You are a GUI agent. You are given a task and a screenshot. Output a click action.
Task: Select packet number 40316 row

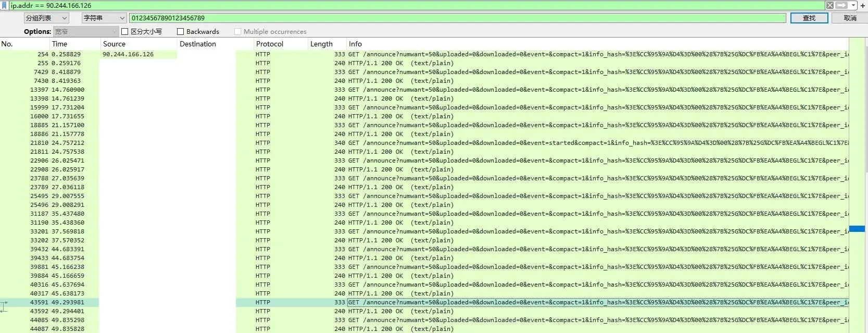(x=424, y=285)
